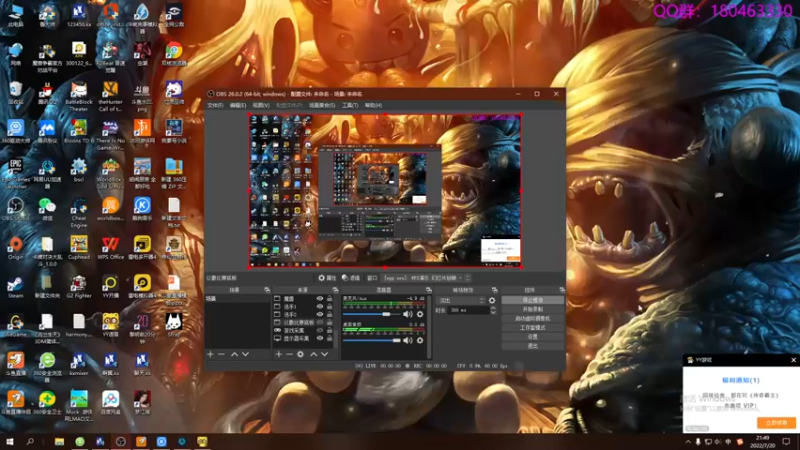Open the 淡出 transition type dropdown
Screen dimensions: 800x450
[460, 301]
